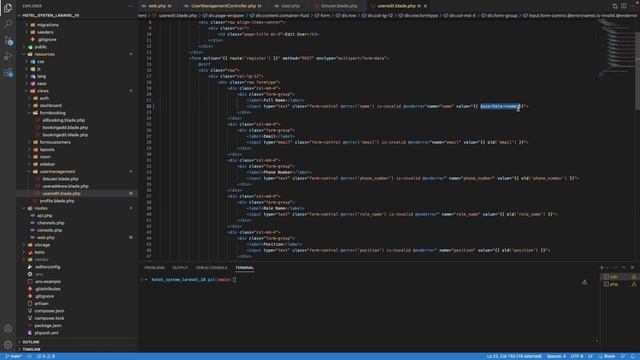This screenshot has width=640, height=360.
Task: Switch to the OUTPUT panel tab
Action: click(x=180, y=268)
